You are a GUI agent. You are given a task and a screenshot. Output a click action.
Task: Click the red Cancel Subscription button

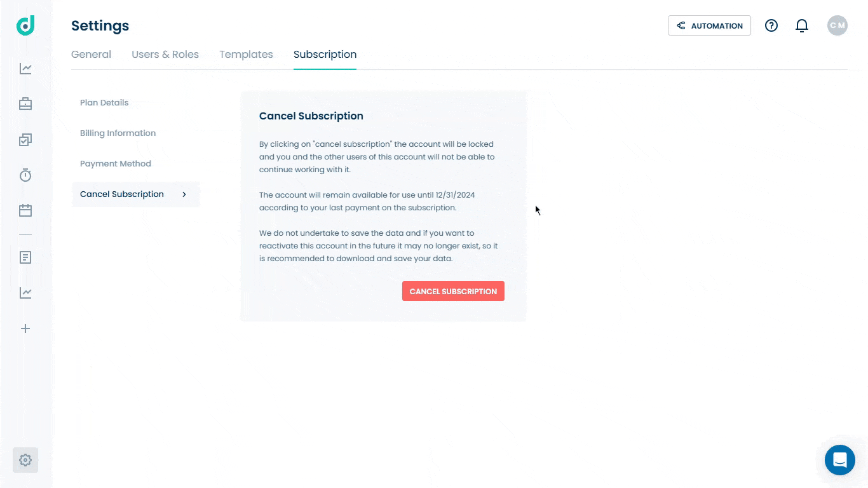click(x=453, y=291)
